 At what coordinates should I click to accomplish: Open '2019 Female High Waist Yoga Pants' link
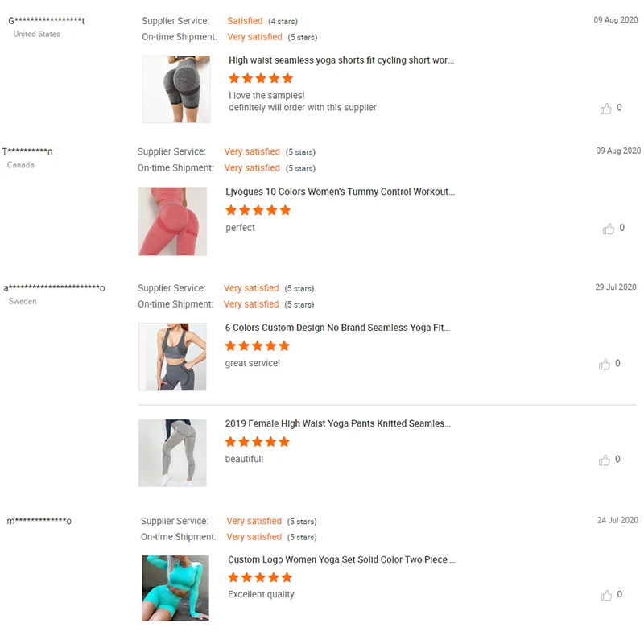pos(338,423)
